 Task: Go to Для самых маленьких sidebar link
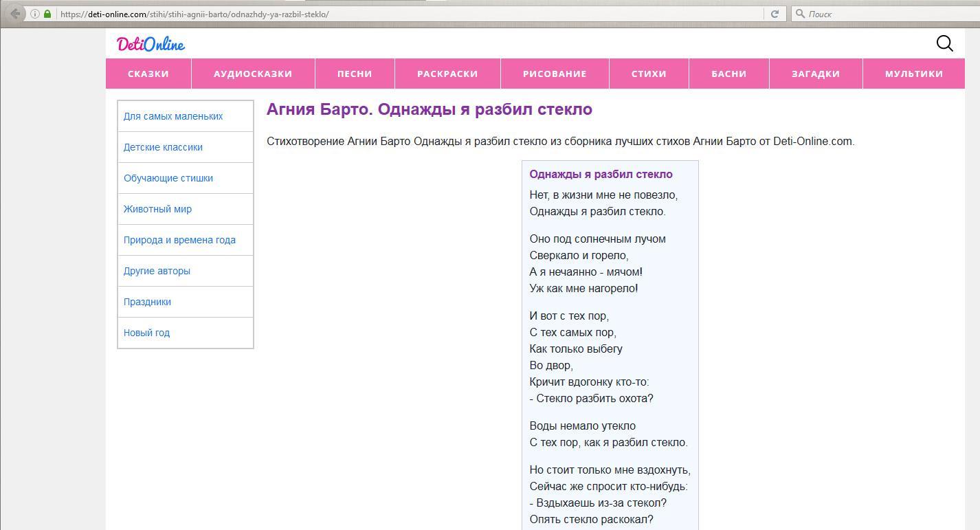click(x=173, y=116)
